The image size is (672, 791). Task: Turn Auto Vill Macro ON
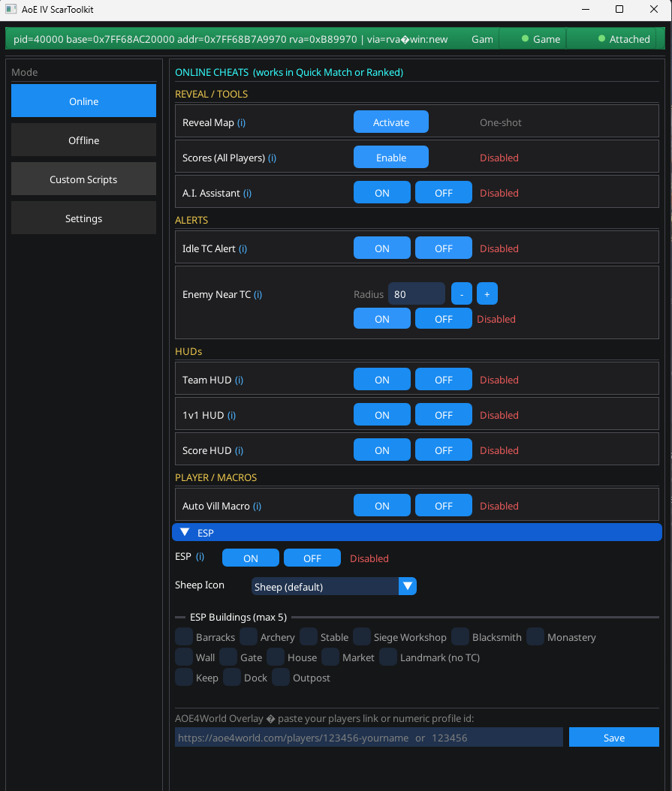click(381, 505)
